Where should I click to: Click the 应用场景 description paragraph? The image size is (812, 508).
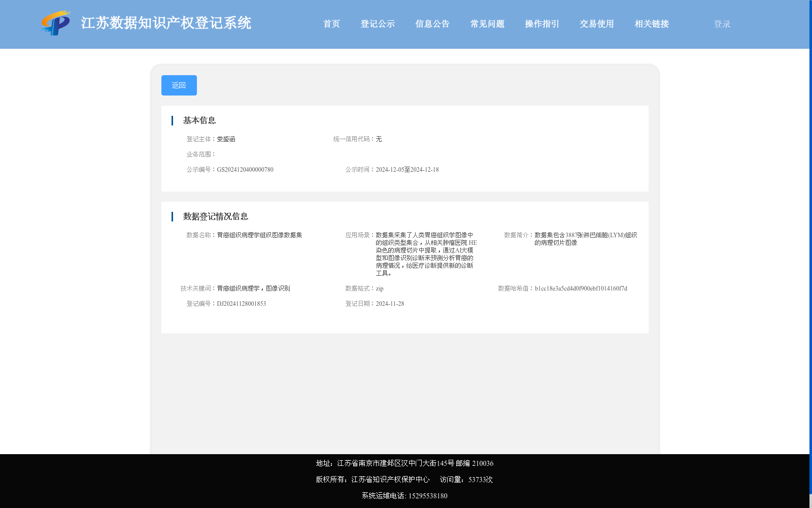pos(426,254)
